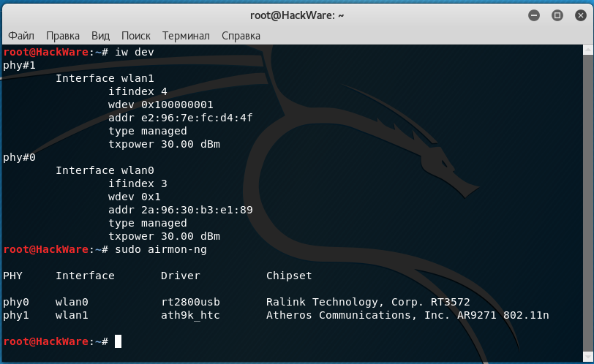Open the Поиск menu
The width and height of the screenshot is (594, 364).
136,36
